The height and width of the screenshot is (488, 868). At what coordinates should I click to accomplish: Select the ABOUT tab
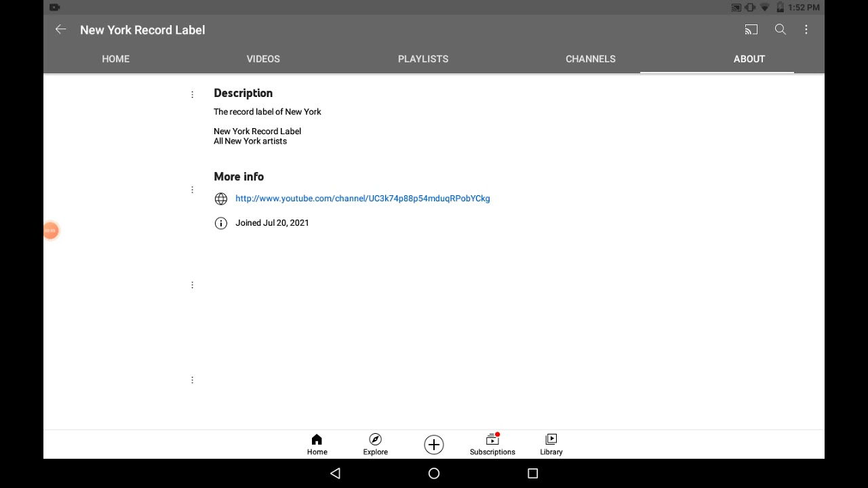(749, 59)
